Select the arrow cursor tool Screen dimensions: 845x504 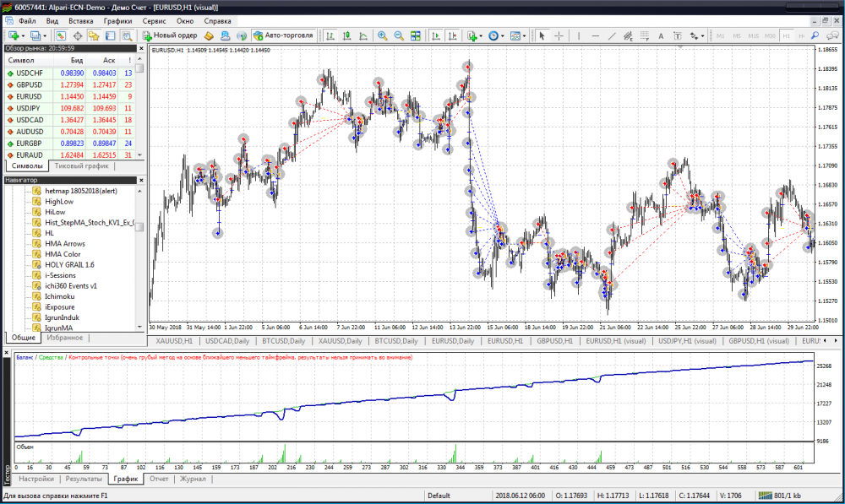pyautogui.click(x=542, y=35)
